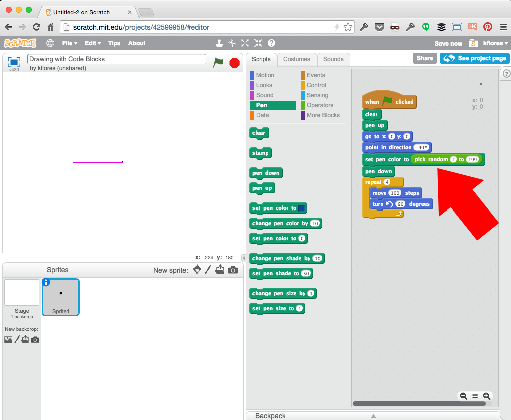Image resolution: width=511 pixels, height=420 pixels.
Task: Switch to the Sounds tab
Action: pyautogui.click(x=333, y=59)
